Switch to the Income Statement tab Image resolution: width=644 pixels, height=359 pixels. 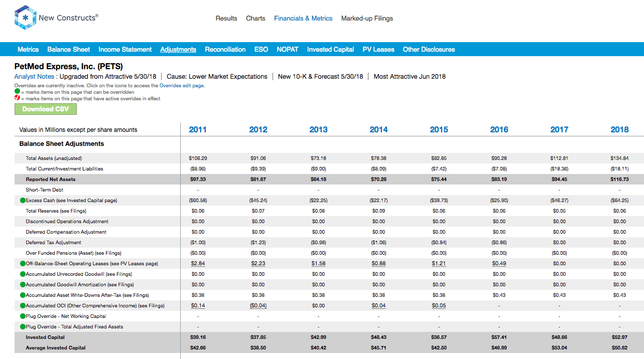pos(125,49)
